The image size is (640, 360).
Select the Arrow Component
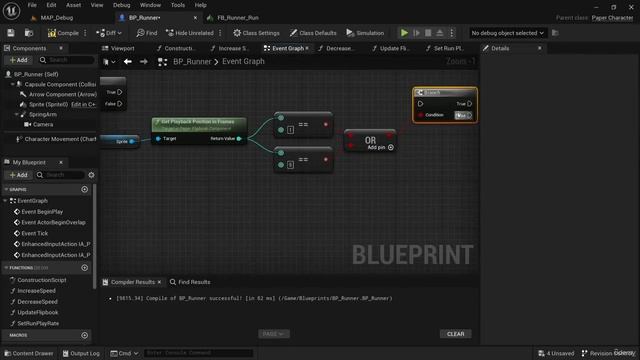point(62,94)
